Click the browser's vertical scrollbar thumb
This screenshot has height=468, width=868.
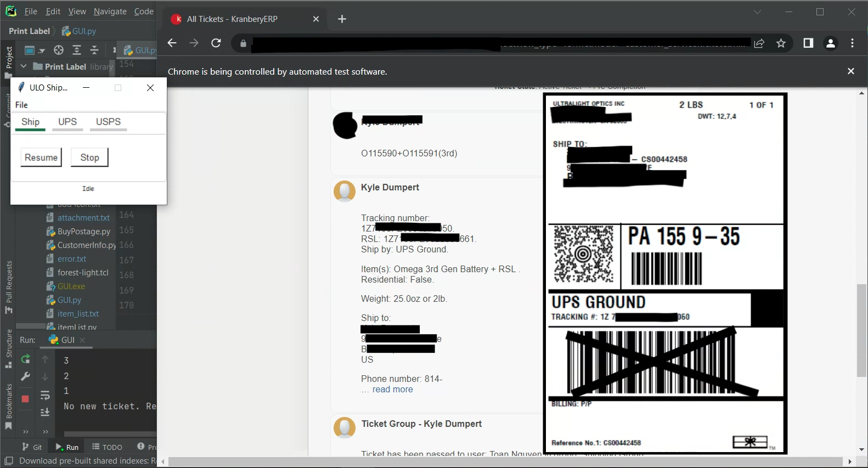pyautogui.click(x=861, y=330)
